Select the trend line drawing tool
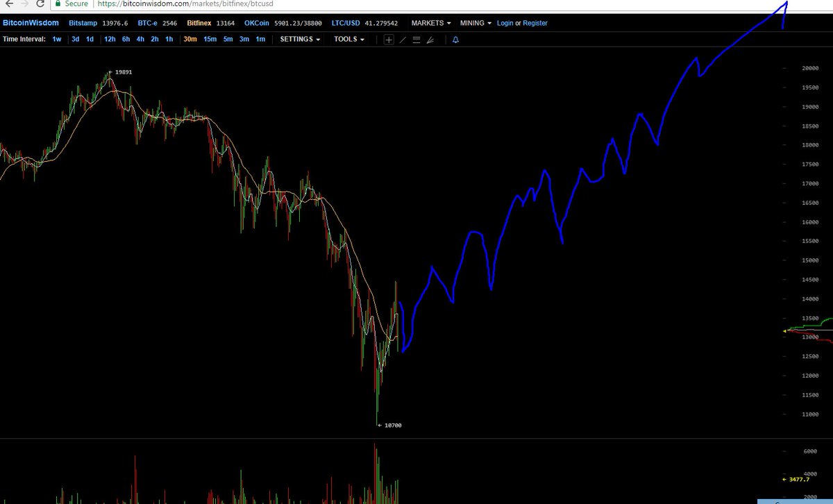The height and width of the screenshot is (504, 833). coord(403,40)
